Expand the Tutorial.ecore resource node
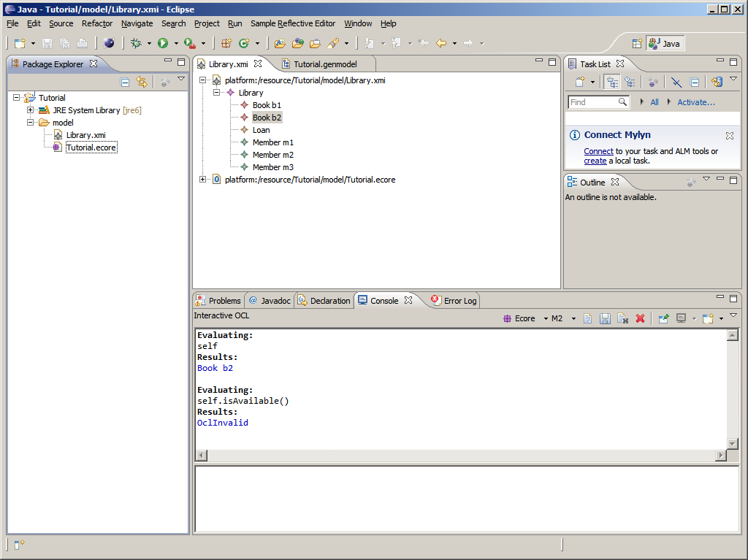 click(x=203, y=180)
